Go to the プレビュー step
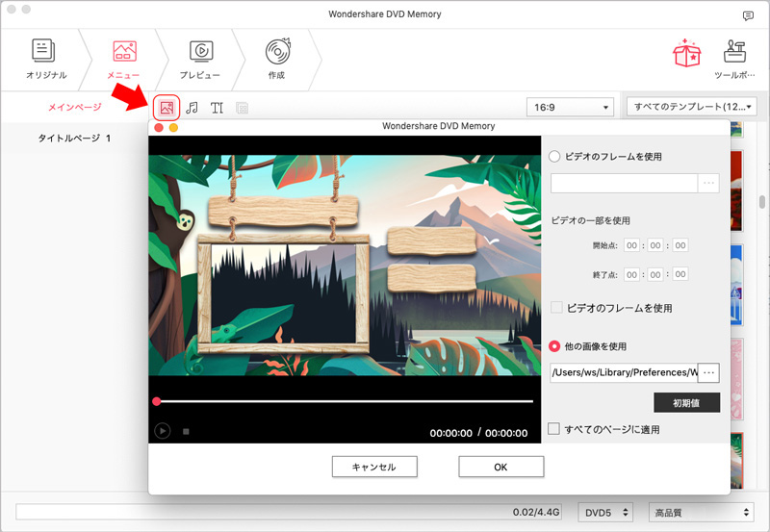 (200, 60)
